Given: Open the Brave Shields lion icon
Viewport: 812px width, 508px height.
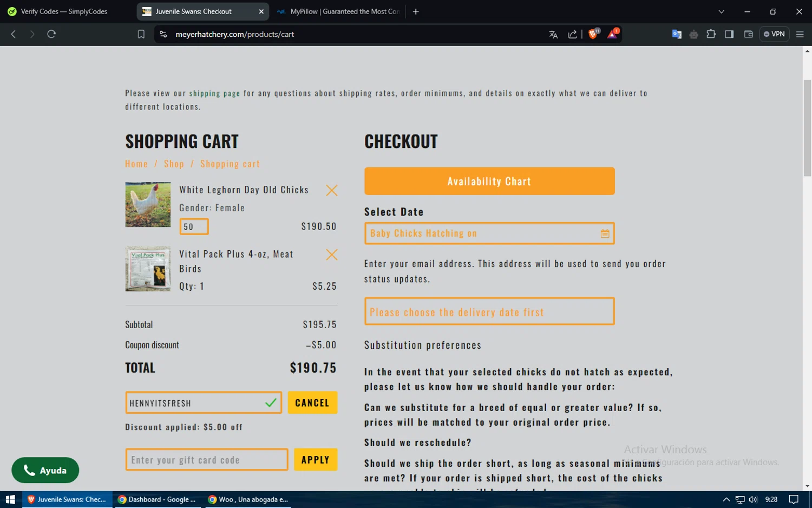Looking at the screenshot, I should [x=593, y=34].
